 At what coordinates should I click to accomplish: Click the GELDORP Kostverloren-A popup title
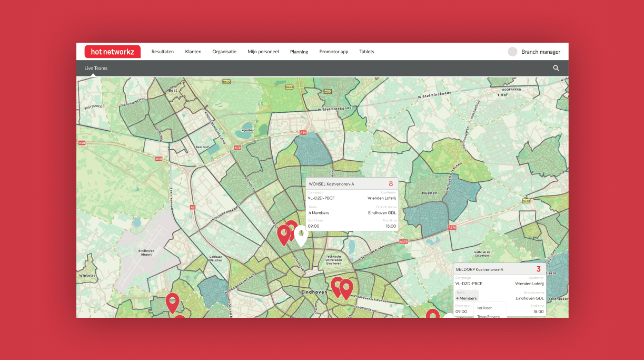480,269
